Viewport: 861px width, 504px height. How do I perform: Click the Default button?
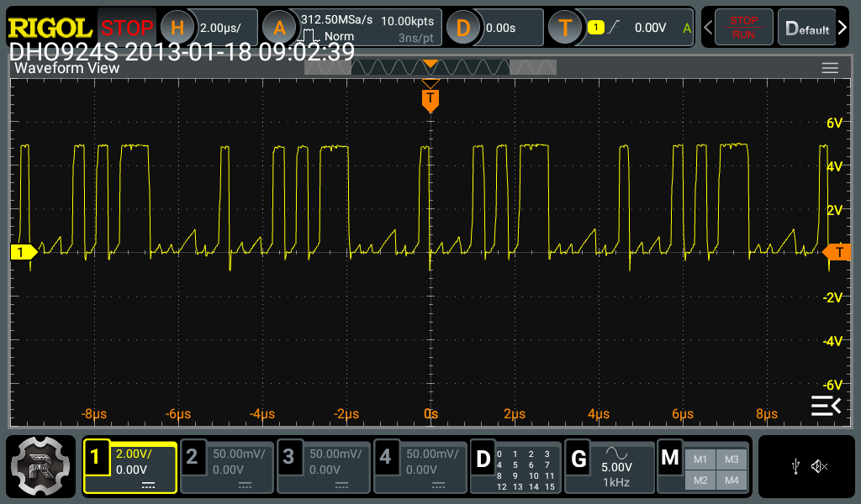click(806, 27)
